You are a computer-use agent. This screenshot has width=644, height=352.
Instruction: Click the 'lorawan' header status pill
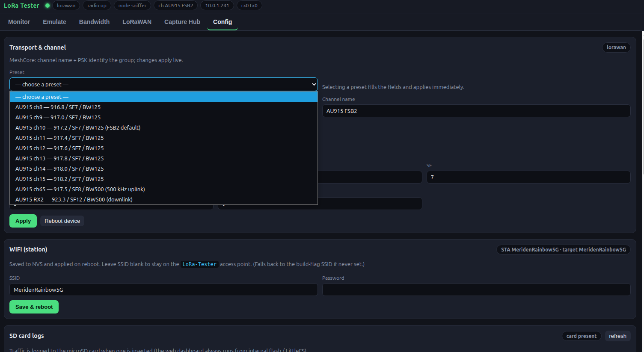pos(66,6)
